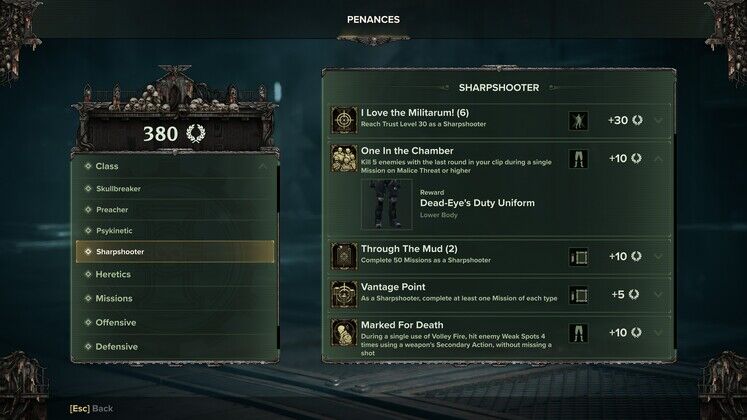This screenshot has height=420, width=747.
Task: Click the One In the Chamber skulls icon
Action: (x=344, y=159)
